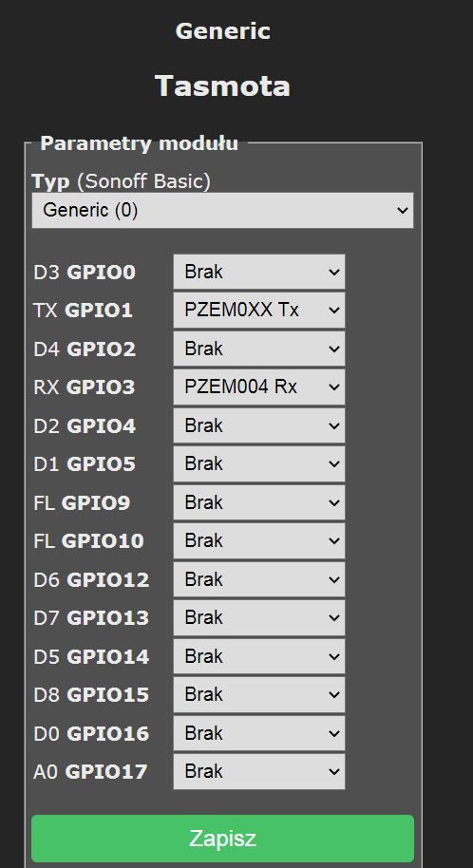Click the D0 GPIO16 label text
Image resolution: width=473 pixels, height=868 pixels.
coord(91,734)
